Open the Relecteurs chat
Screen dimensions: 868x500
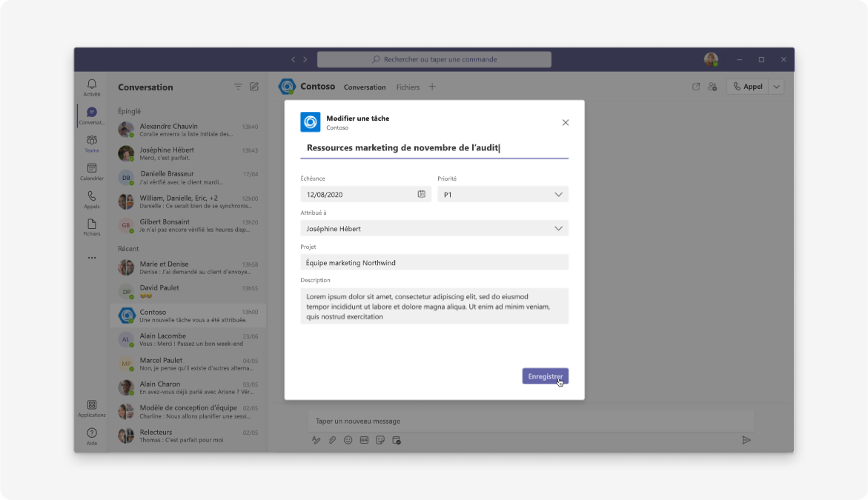pyautogui.click(x=188, y=436)
